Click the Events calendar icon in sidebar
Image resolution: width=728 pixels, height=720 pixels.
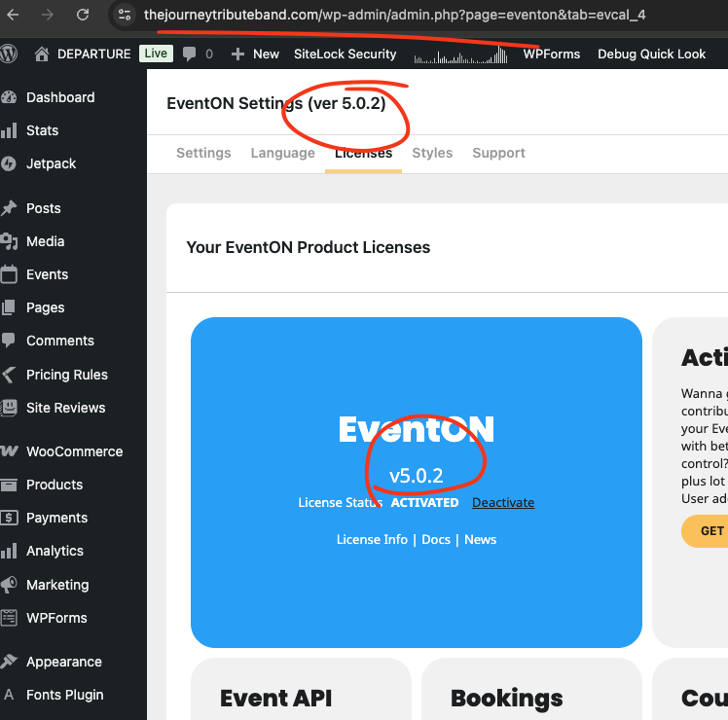(x=10, y=274)
